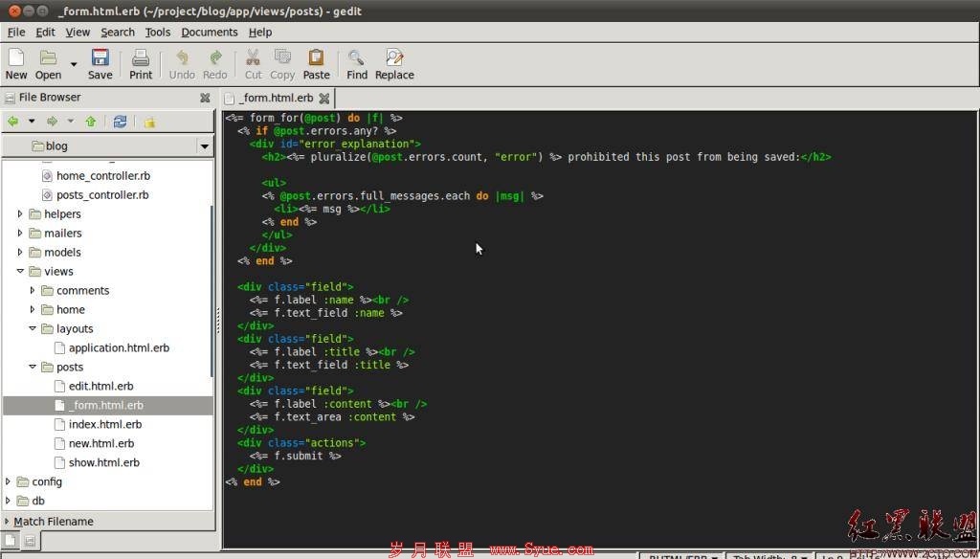
Task: Click the models folder icon
Action: (x=35, y=252)
